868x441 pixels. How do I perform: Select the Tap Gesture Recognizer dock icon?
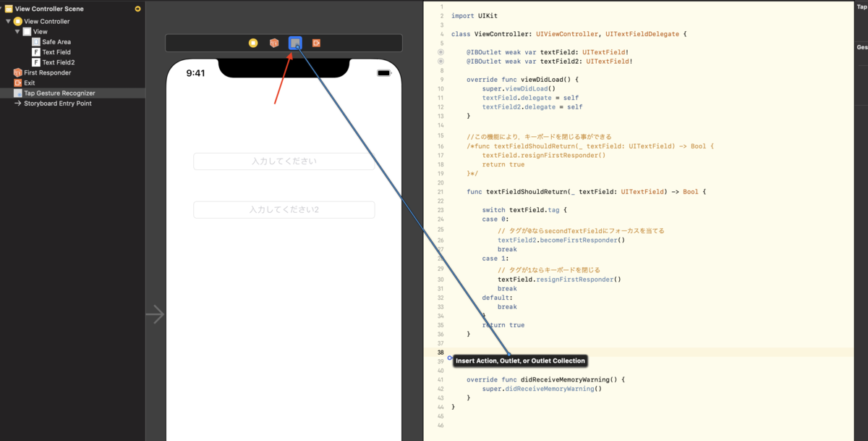pos(295,43)
